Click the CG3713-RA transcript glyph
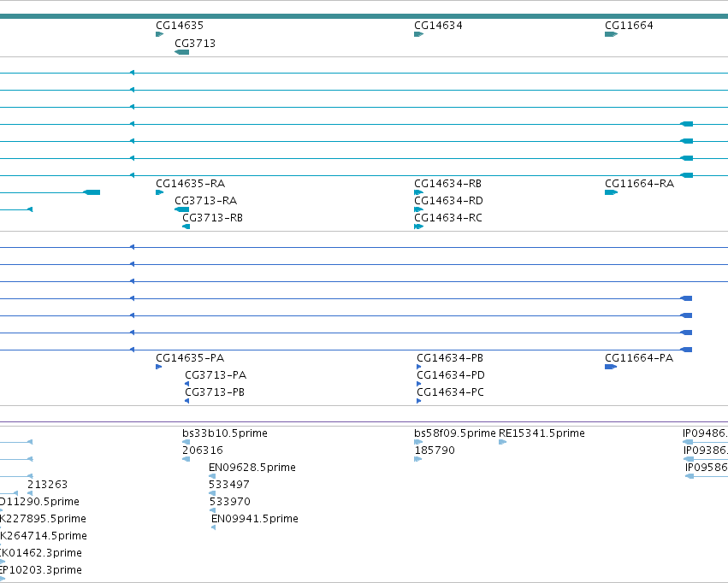The height and width of the screenshot is (583, 728). 181,209
